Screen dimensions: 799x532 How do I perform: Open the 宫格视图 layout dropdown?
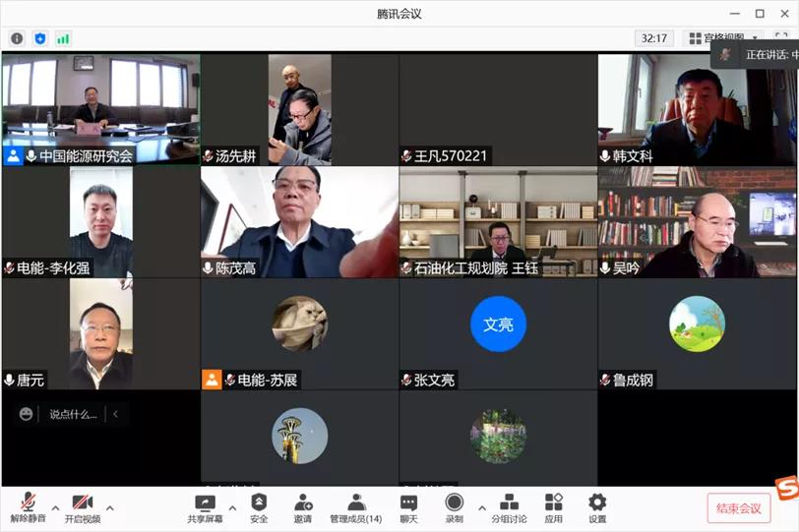click(x=724, y=38)
